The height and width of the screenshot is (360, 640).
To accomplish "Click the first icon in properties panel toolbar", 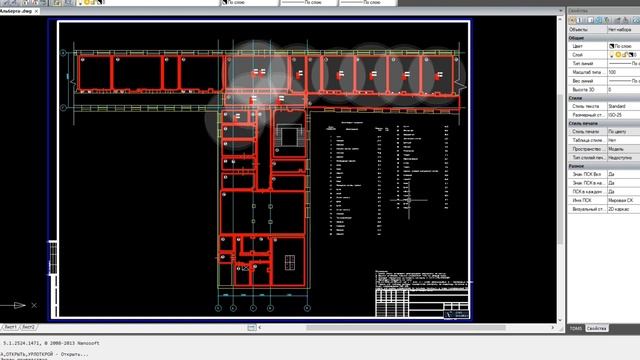I will 572,20.
